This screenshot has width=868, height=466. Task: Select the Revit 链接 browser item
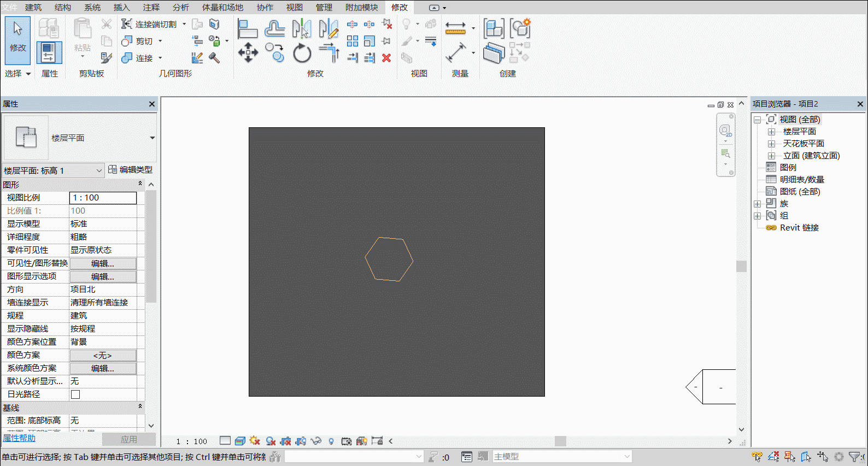tap(799, 228)
